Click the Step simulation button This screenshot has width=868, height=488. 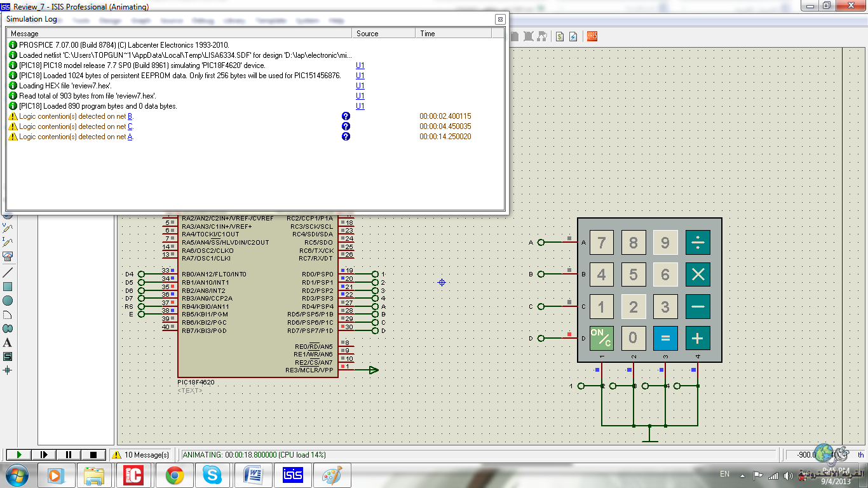coord(44,455)
